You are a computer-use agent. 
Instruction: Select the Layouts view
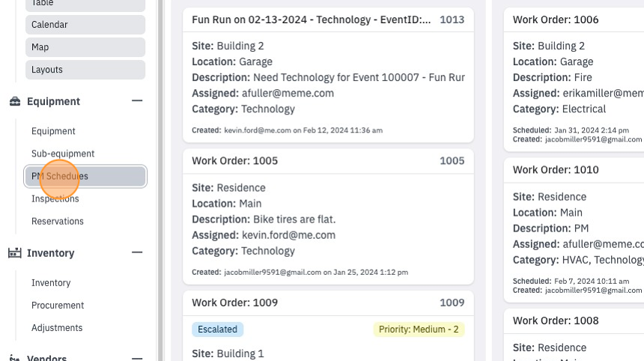(x=85, y=70)
